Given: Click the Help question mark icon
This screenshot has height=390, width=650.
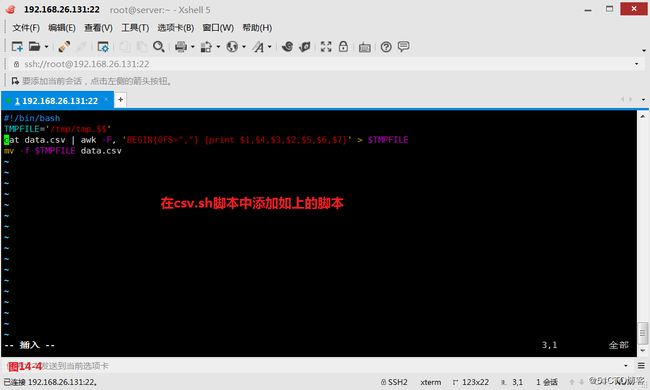Looking at the screenshot, I should pos(386,47).
